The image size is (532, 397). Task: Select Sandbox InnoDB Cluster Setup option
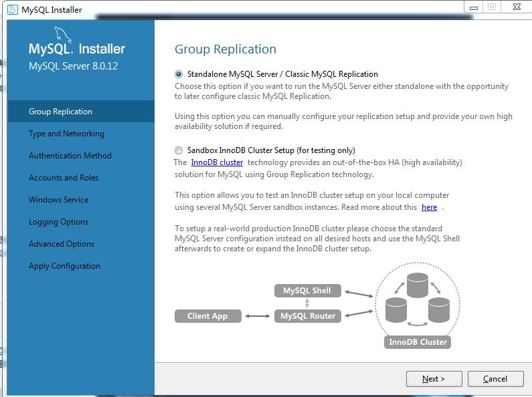[x=179, y=150]
